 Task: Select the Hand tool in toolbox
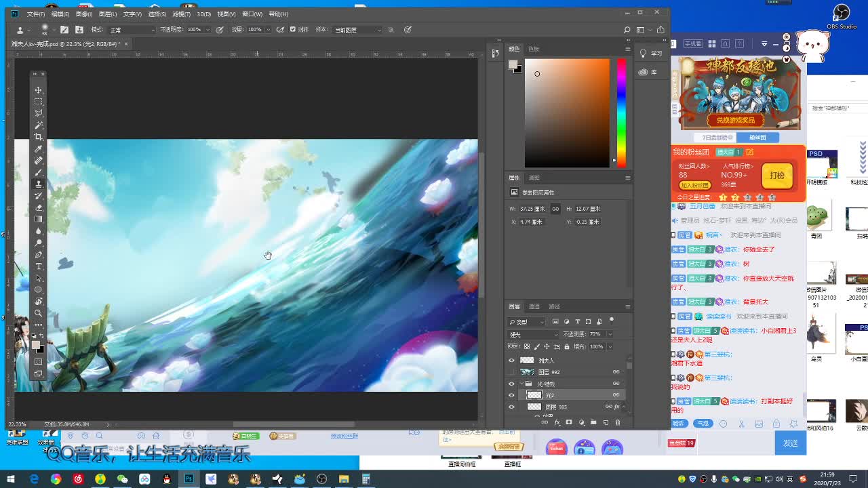pos(39,302)
